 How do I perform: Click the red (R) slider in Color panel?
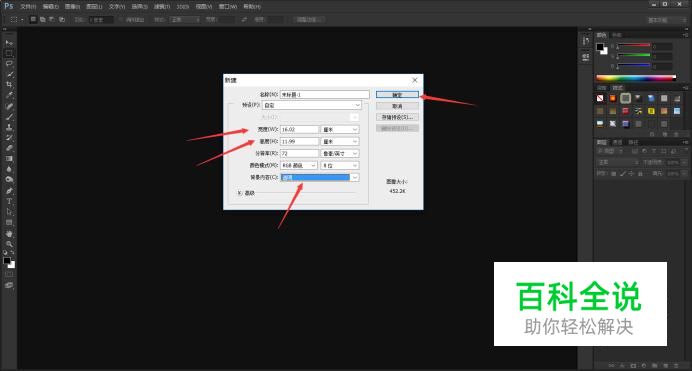pos(634,45)
